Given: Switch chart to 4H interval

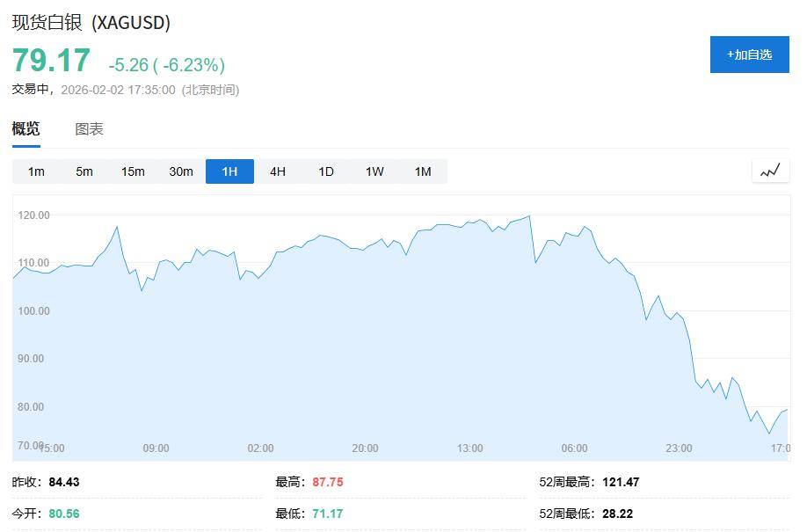Looking at the screenshot, I should click(x=278, y=171).
